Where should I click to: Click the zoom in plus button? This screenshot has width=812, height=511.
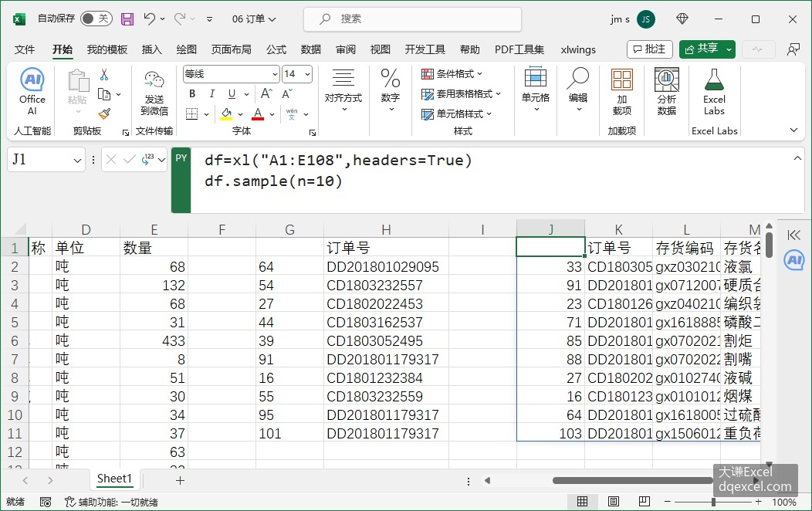point(758,502)
